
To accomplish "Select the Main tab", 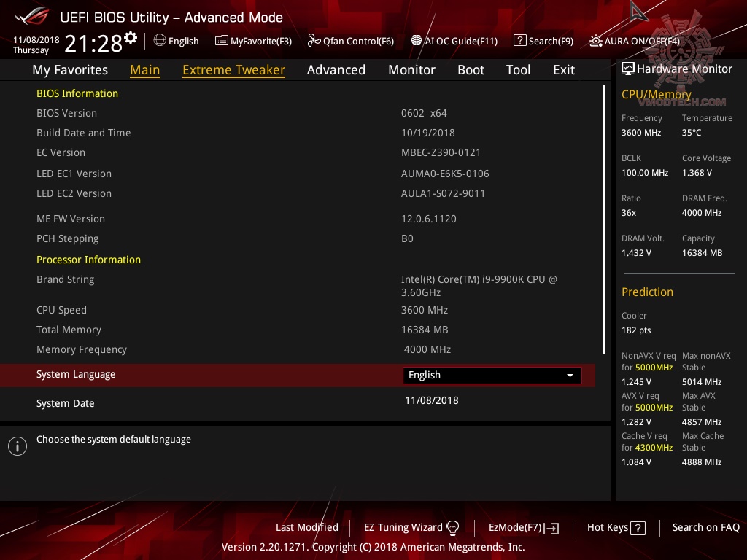I will pyautogui.click(x=145, y=70).
